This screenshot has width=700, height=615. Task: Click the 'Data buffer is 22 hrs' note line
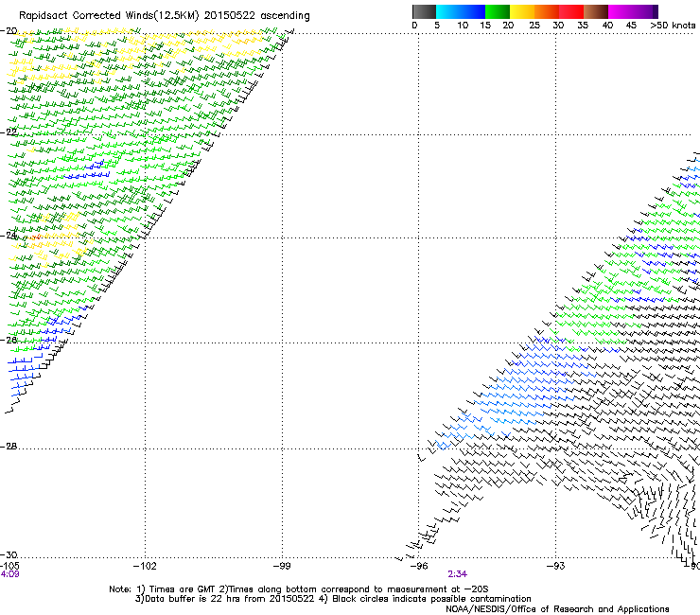[x=333, y=599]
